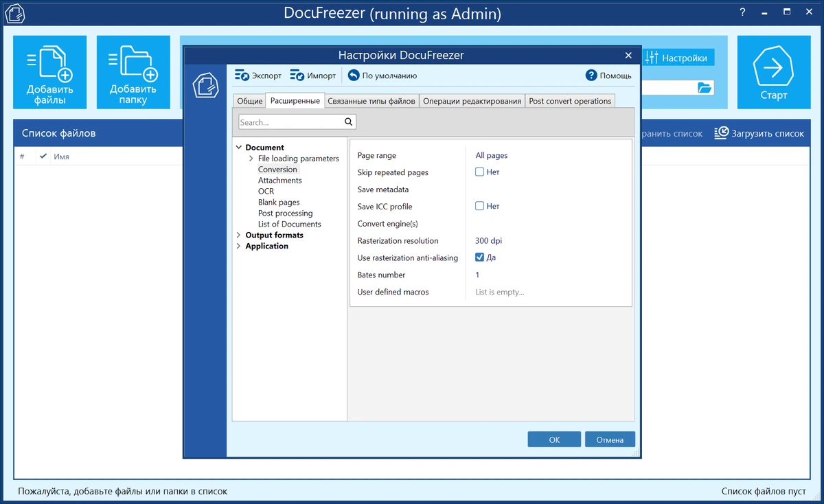824x504 pixels.
Task: Click the Export settings icon
Action: click(242, 76)
